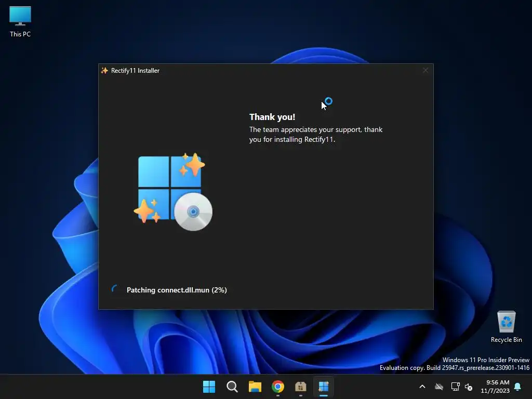Open the notification bell

(x=517, y=387)
